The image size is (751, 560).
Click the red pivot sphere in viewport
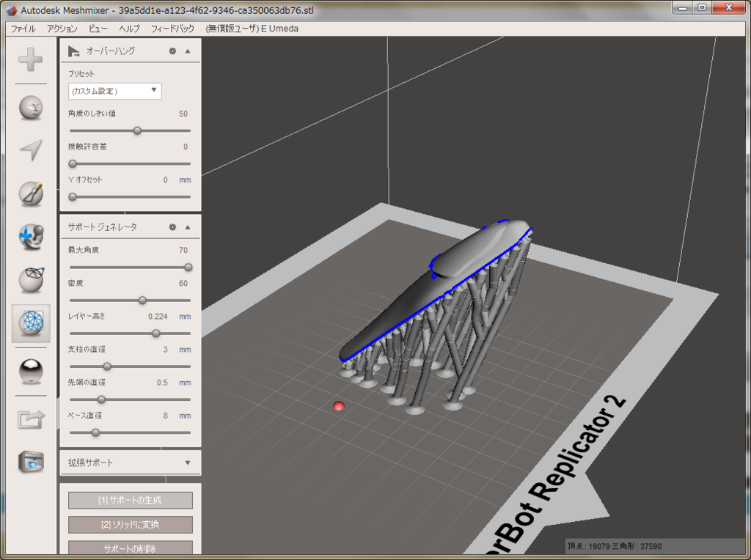point(339,406)
